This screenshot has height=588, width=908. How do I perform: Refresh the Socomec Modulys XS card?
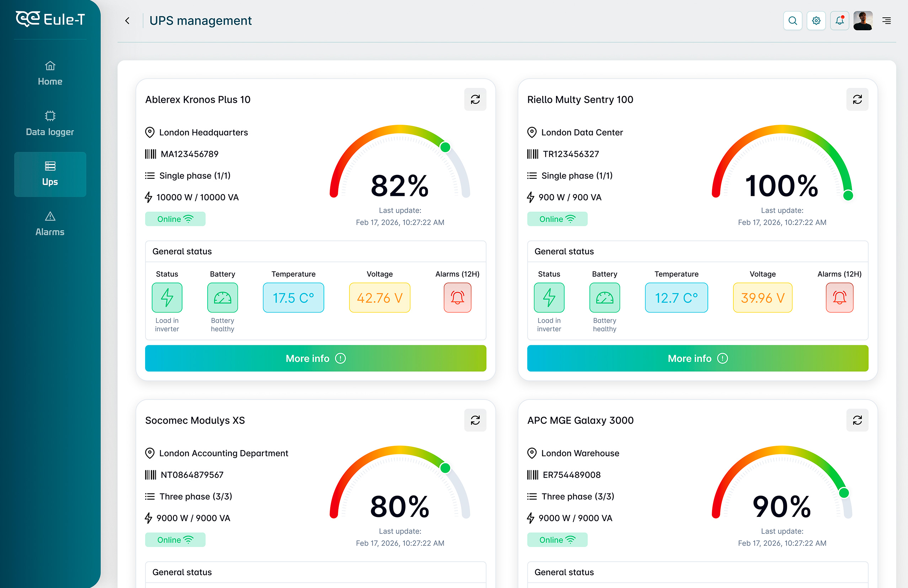click(x=475, y=420)
